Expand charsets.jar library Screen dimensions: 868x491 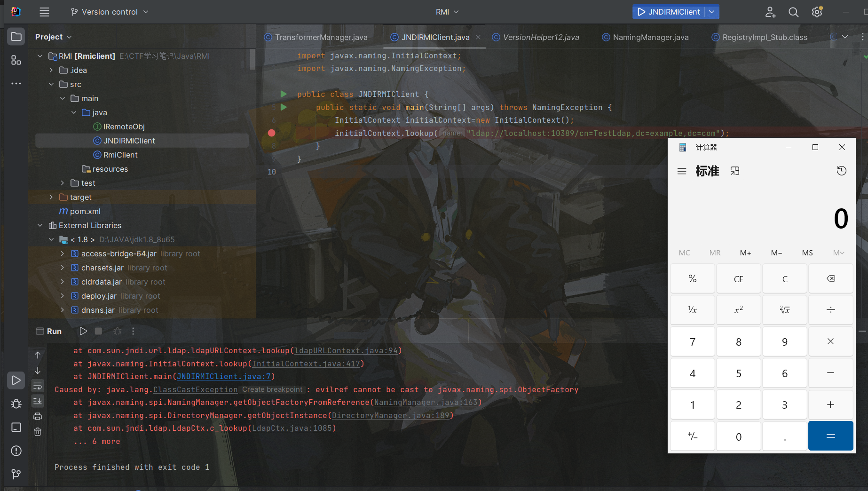click(63, 268)
